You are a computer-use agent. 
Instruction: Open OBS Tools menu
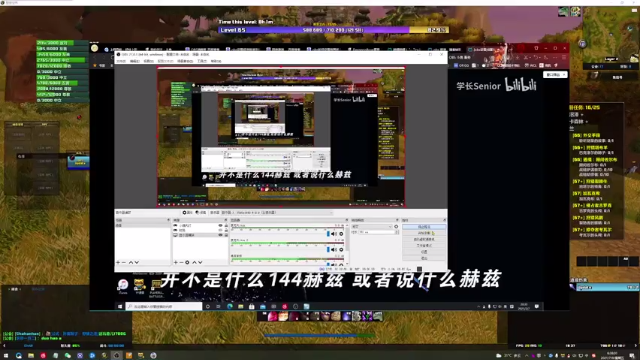click(202, 61)
